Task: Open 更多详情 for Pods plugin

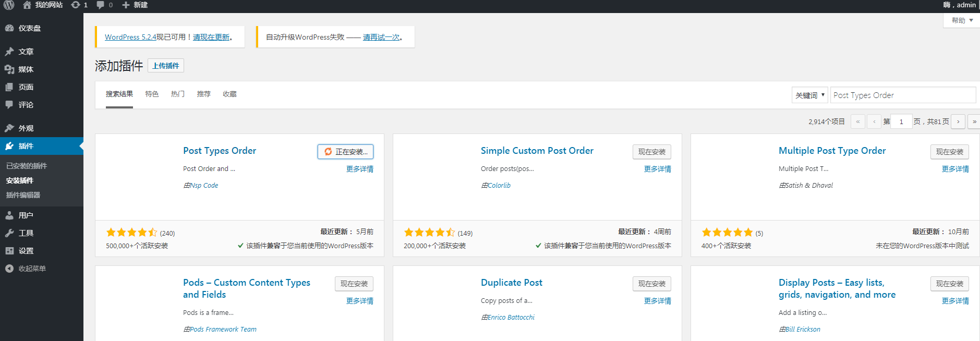Action: coord(360,301)
